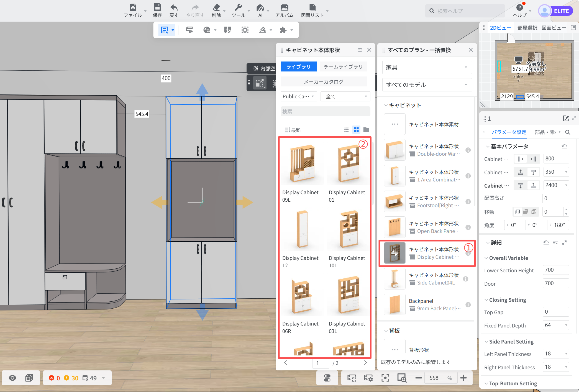Switch to 部屋選択 tab
The height and width of the screenshot is (392, 579).
tap(527, 28)
